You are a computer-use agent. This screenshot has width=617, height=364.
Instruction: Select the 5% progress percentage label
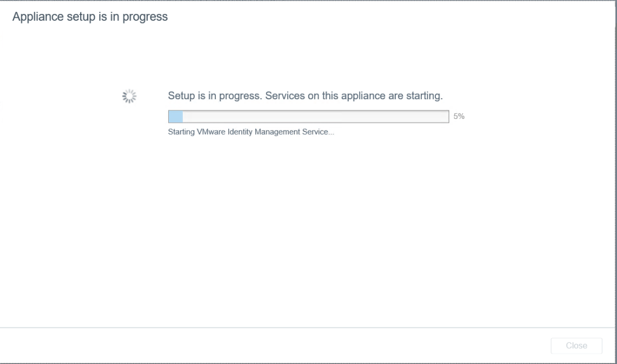click(x=459, y=117)
